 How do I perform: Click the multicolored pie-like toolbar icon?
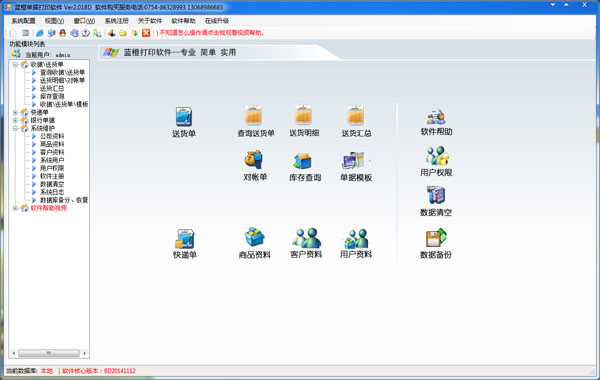111,33
